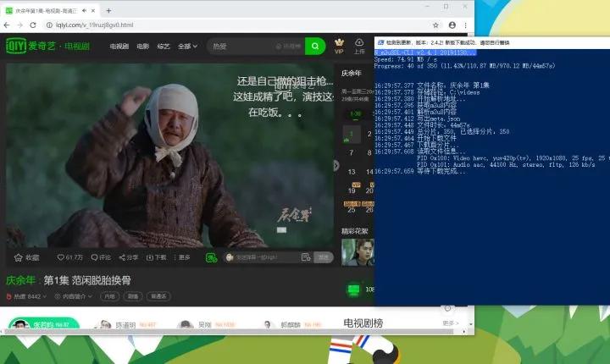
Task: Open actor 郭麒麟 profile link
Action: click(291, 325)
